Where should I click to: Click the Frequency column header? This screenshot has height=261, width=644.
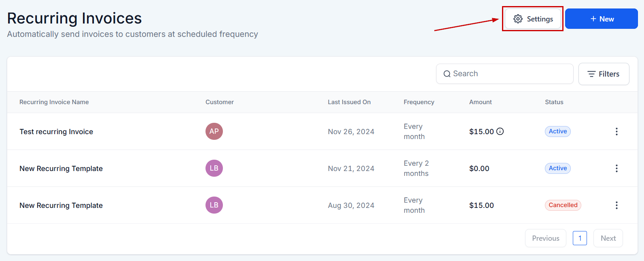419,102
